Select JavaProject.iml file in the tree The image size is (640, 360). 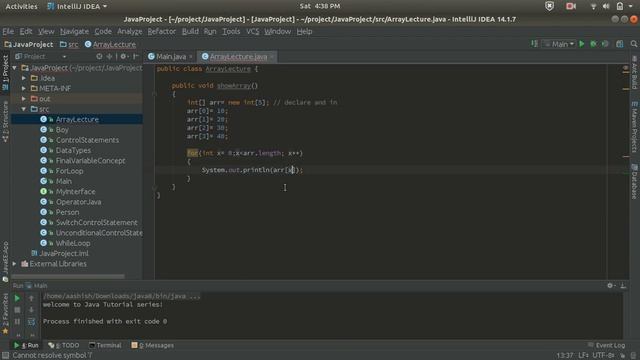pyautogui.click(x=64, y=253)
